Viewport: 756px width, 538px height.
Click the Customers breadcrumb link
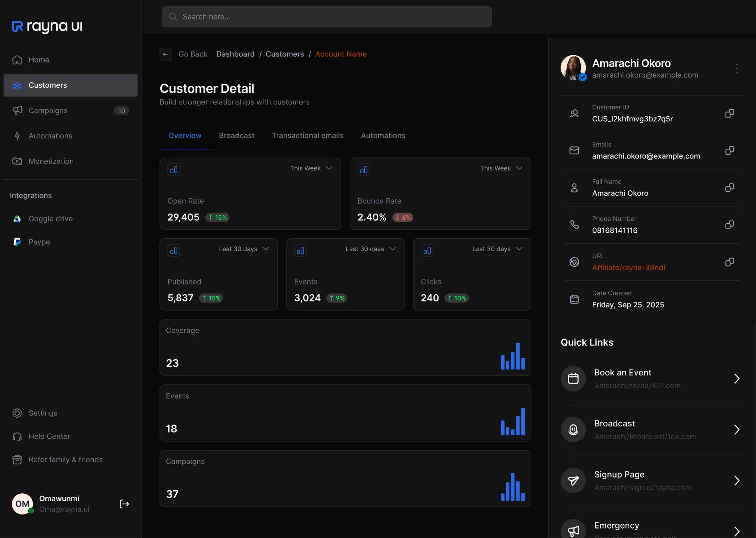(285, 54)
